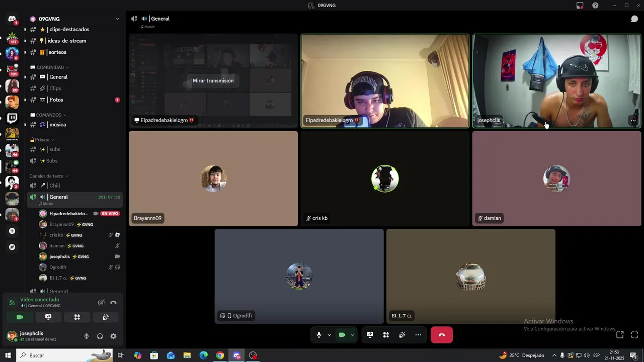Click the Windows taskbar search box
Viewport: 644px width, 362px height.
coord(64,355)
